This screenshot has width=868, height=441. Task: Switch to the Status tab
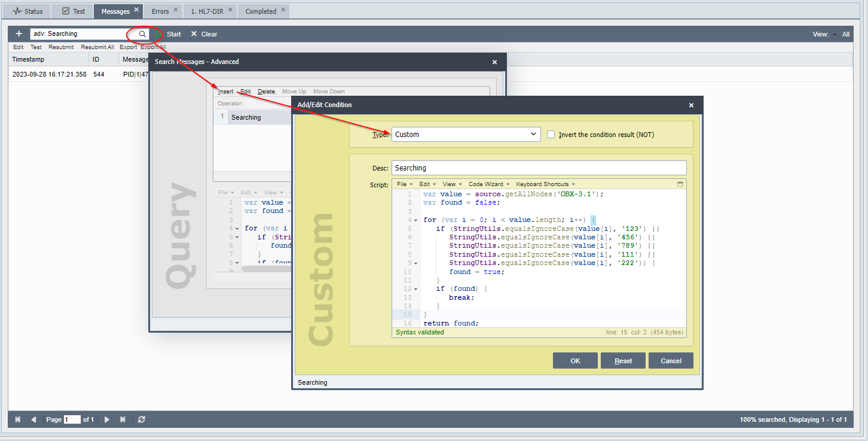tap(27, 11)
